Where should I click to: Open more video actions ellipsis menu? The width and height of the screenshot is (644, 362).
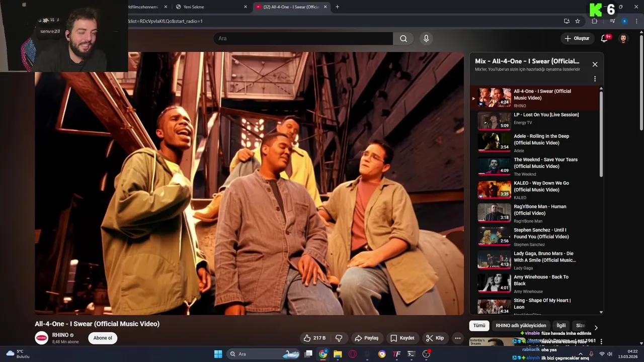click(458, 338)
